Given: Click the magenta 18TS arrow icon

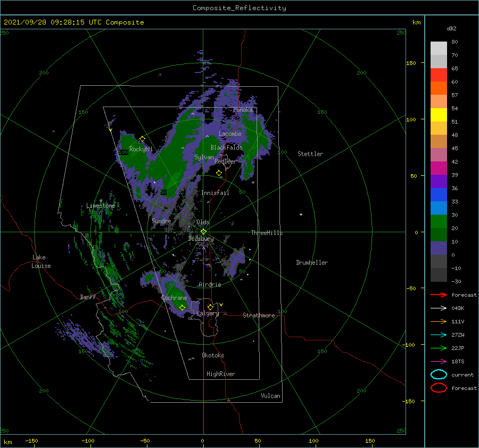Looking at the screenshot, I should point(439,362).
